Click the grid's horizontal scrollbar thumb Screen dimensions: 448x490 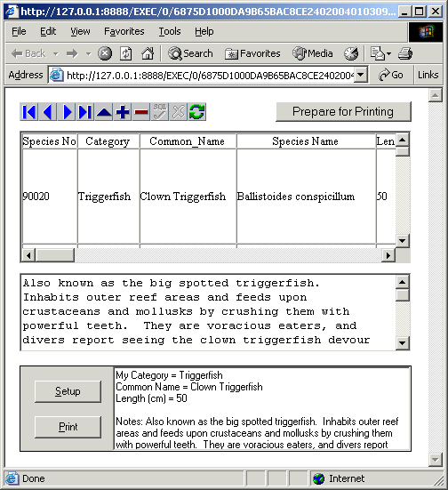coord(55,255)
